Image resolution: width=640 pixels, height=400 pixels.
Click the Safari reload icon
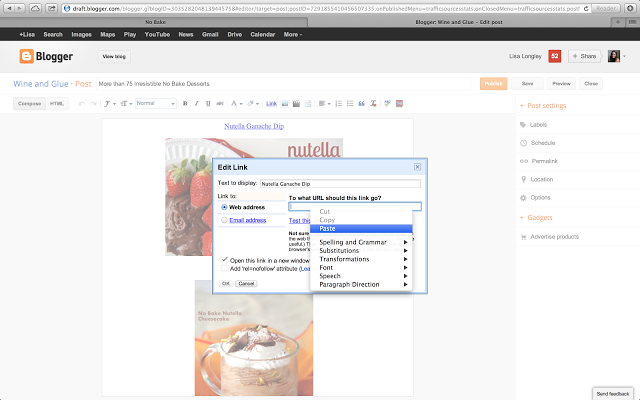[x=586, y=8]
